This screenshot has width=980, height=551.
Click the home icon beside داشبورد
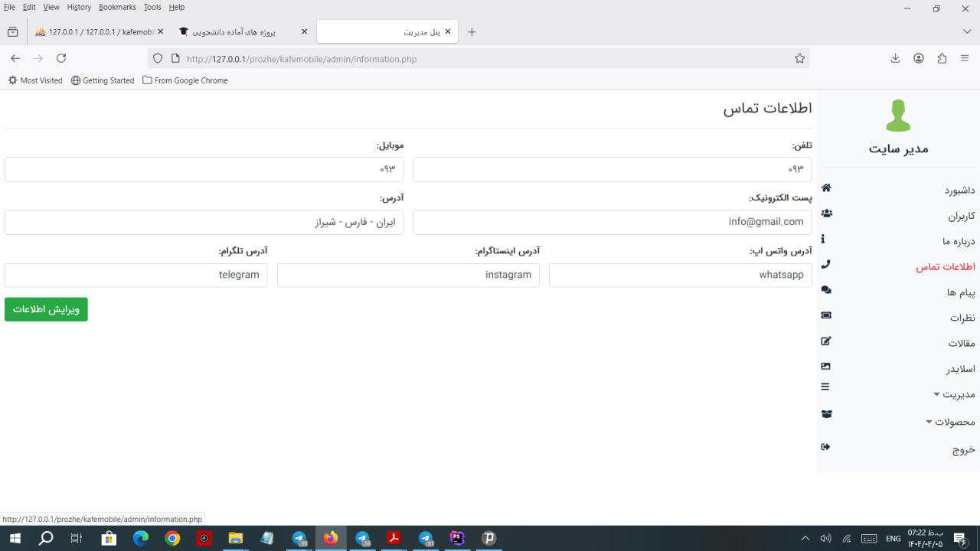(x=826, y=188)
